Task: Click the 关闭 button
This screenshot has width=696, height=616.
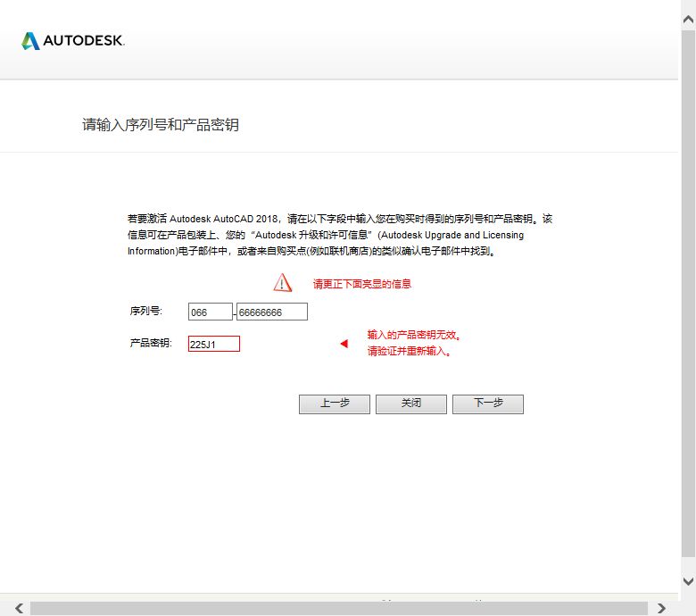Action: 411,404
